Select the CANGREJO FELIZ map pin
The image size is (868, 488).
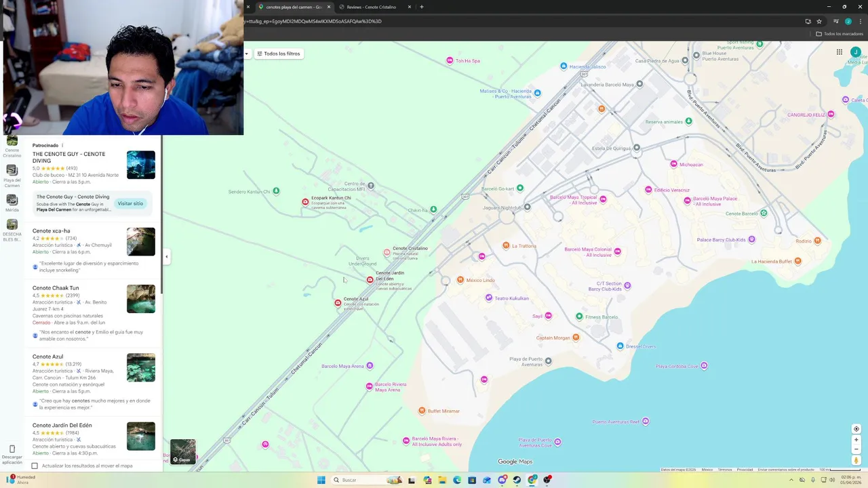pyautogui.click(x=831, y=115)
